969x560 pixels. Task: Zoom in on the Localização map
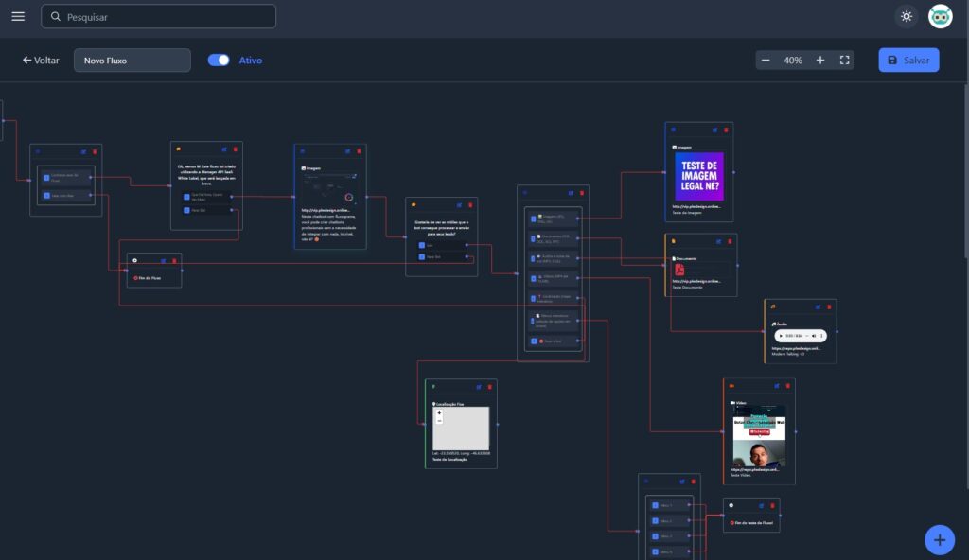(439, 413)
